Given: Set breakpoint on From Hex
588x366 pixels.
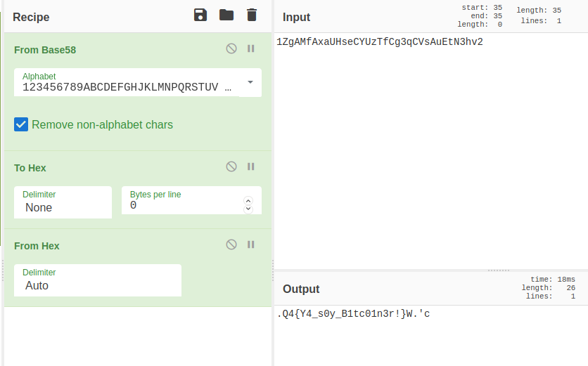Looking at the screenshot, I should [250, 244].
